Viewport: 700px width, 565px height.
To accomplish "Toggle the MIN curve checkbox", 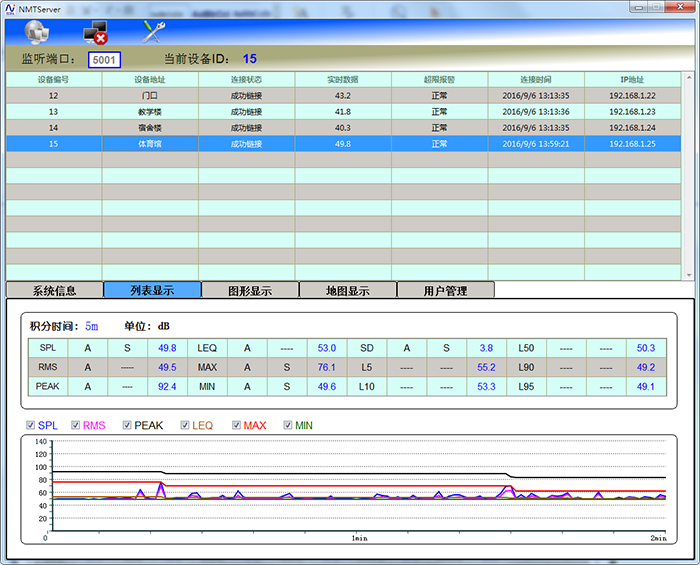I will (x=288, y=425).
